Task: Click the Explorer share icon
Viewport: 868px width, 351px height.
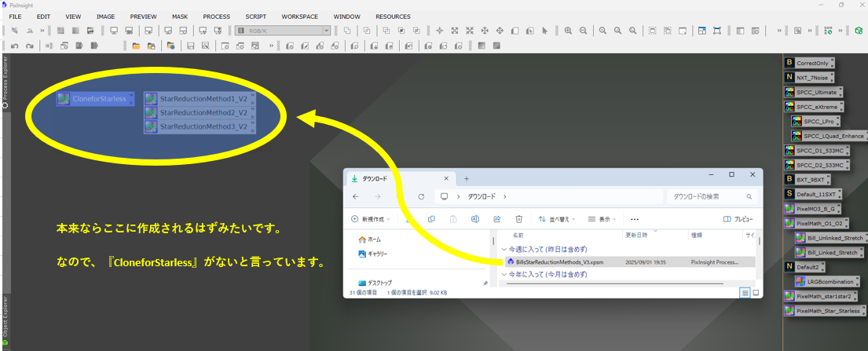Action: (x=496, y=219)
